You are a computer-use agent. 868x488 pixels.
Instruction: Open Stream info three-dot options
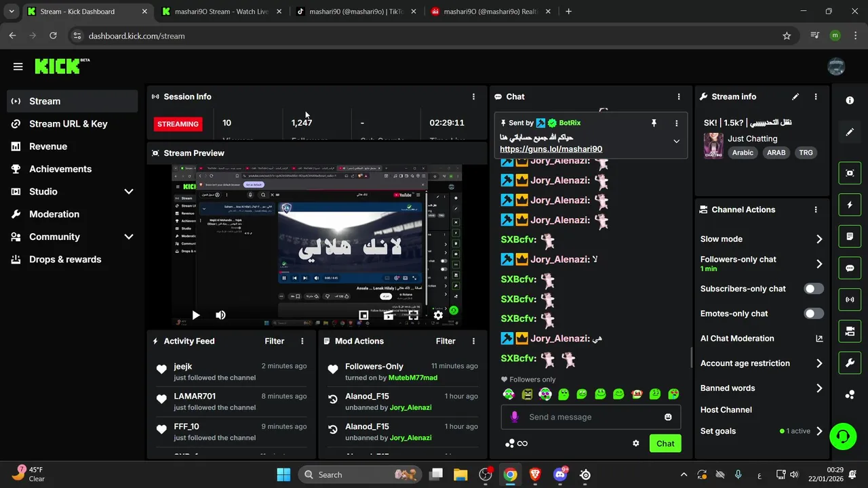816,97
